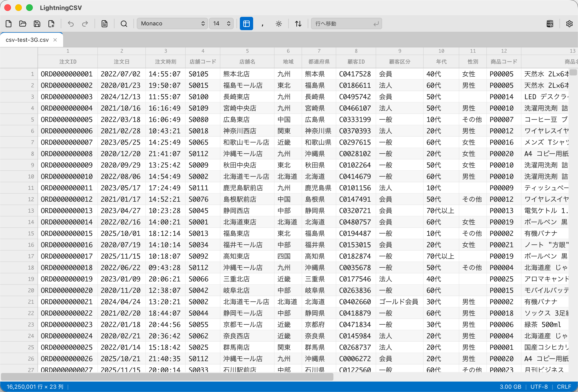Click the 注文ID column header
Viewport: 578px width, 392px height.
68,62
